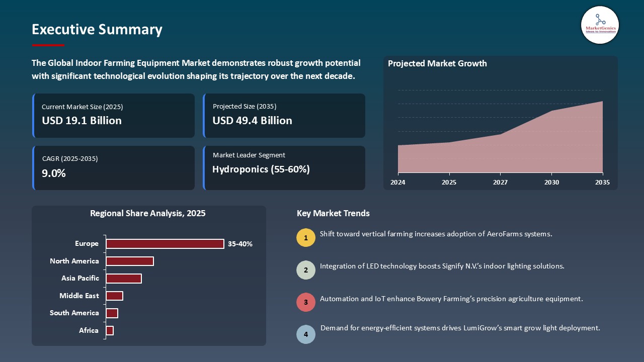The height and width of the screenshot is (362, 644).
Task: Select the Europe bar in the regional chart
Action: tap(165, 243)
